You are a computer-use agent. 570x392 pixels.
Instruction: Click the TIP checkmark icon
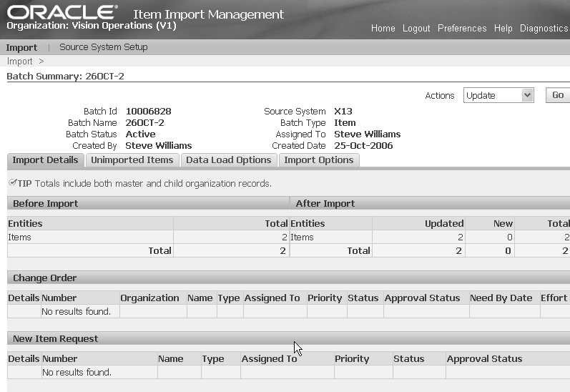click(x=13, y=182)
